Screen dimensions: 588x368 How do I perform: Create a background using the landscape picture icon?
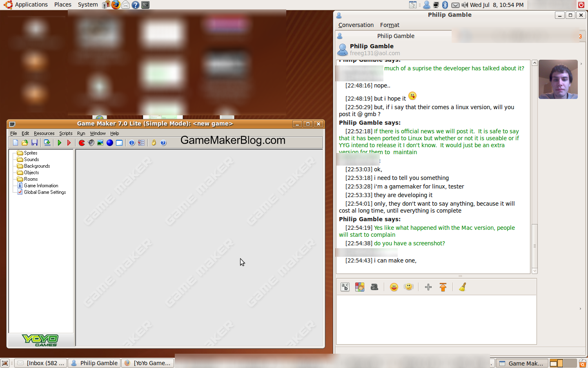[x=100, y=143]
